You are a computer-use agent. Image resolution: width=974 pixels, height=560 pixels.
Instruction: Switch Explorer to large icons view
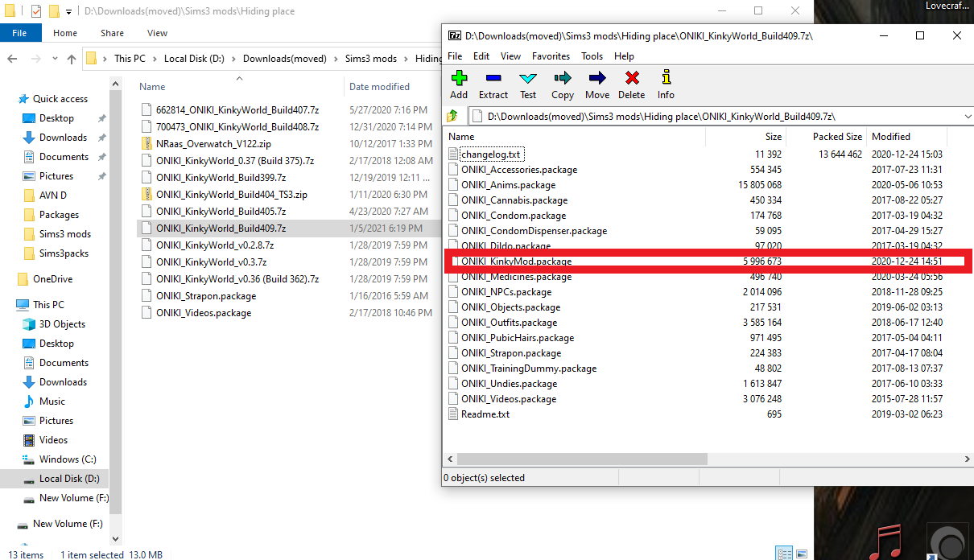click(801, 554)
